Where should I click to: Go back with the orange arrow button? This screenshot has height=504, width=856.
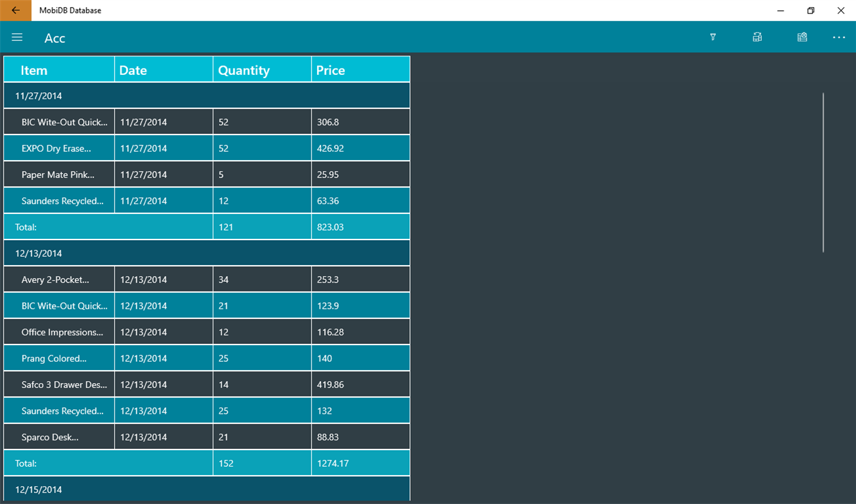pyautogui.click(x=15, y=10)
